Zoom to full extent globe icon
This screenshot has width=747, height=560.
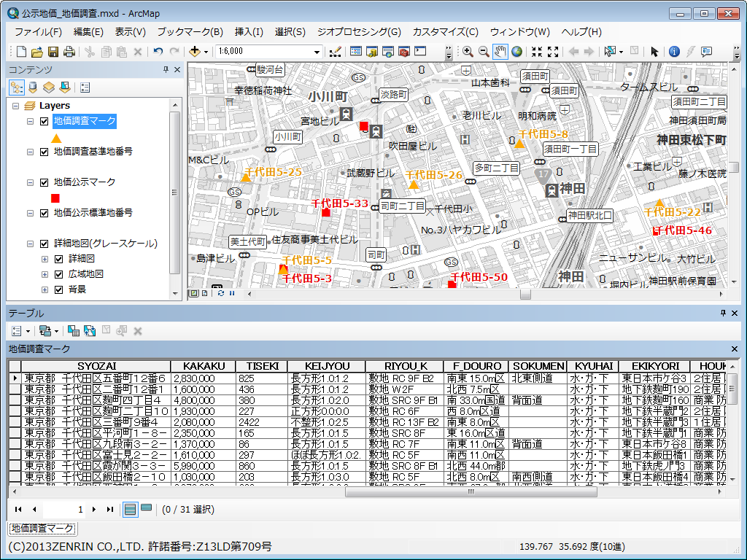(517, 52)
